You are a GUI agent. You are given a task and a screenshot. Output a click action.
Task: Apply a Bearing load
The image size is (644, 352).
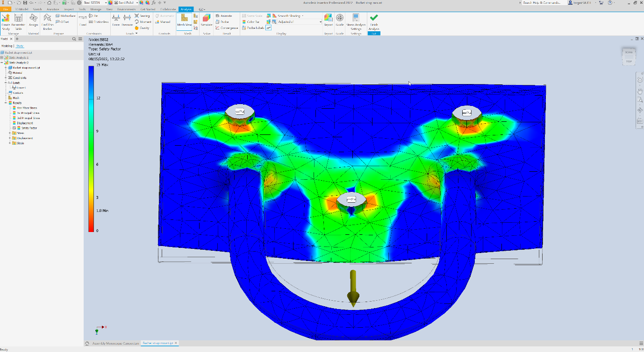[x=143, y=16]
